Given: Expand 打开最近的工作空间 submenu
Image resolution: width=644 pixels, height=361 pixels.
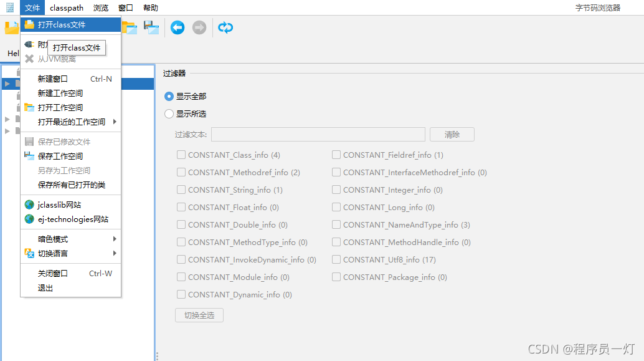Looking at the screenshot, I should [70, 122].
